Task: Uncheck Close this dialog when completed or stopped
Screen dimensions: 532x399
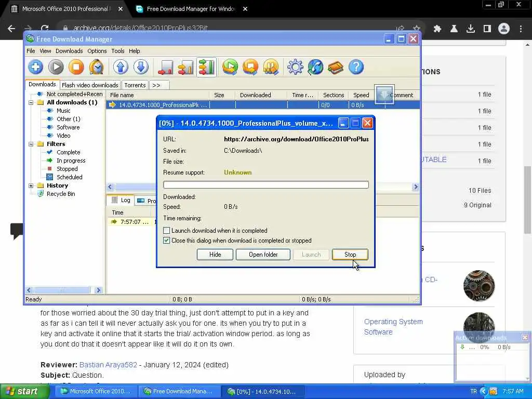Action: [x=166, y=241]
